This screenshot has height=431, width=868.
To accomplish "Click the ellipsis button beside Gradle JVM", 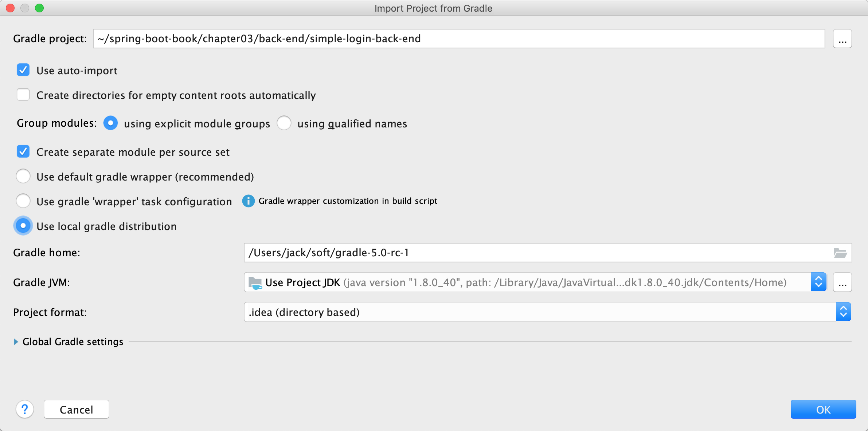I will click(x=842, y=282).
